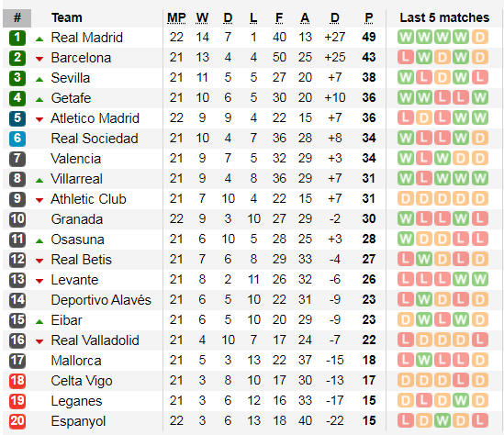Screen dimensions: 504x435
Task: Click Athletic Club's first D result badge
Action: (x=406, y=198)
